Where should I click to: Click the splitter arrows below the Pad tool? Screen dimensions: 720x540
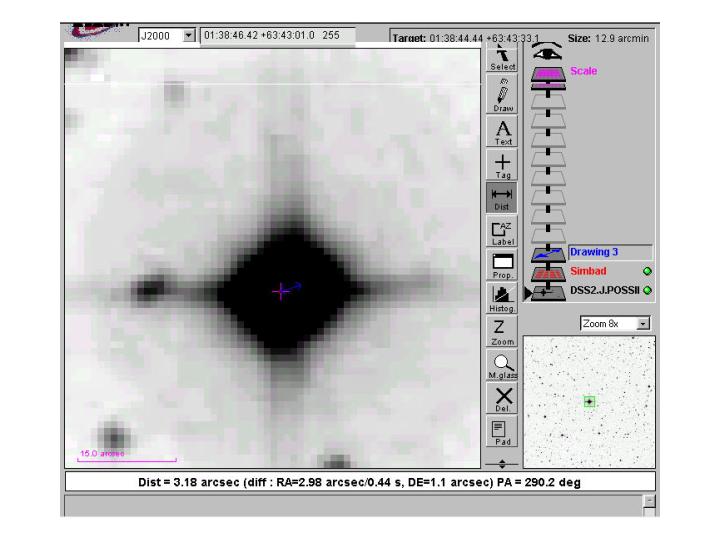point(502,464)
